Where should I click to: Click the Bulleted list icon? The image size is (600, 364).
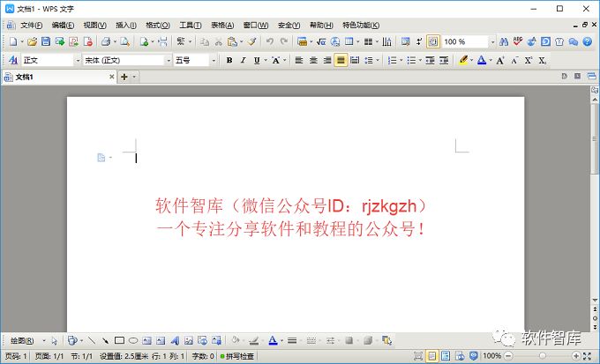[411, 61]
